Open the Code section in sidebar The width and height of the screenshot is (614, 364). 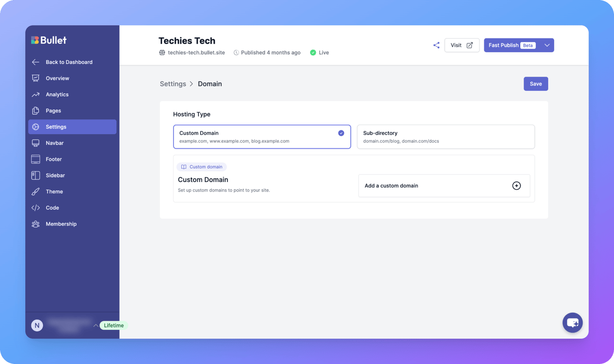pyautogui.click(x=52, y=208)
